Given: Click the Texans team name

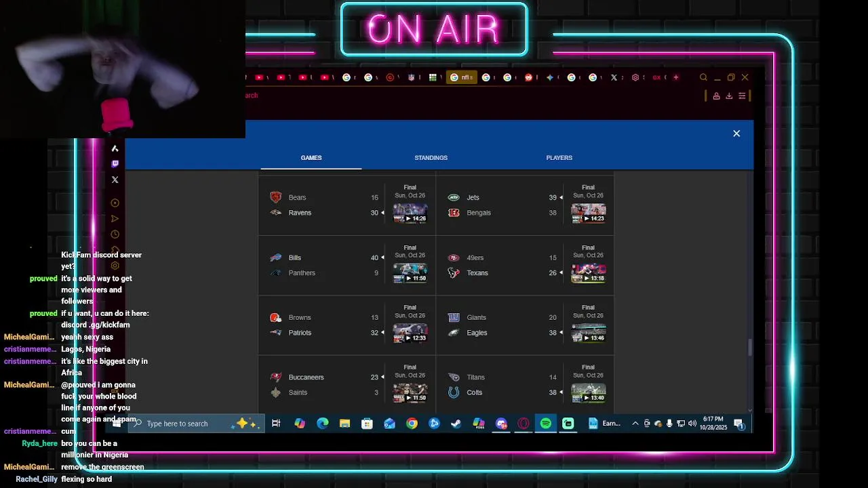Looking at the screenshot, I should tap(477, 273).
